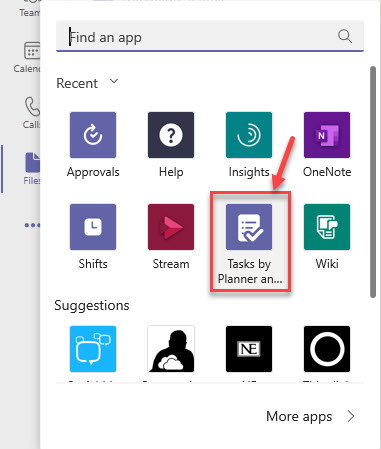Click the search magnifier icon

point(345,36)
